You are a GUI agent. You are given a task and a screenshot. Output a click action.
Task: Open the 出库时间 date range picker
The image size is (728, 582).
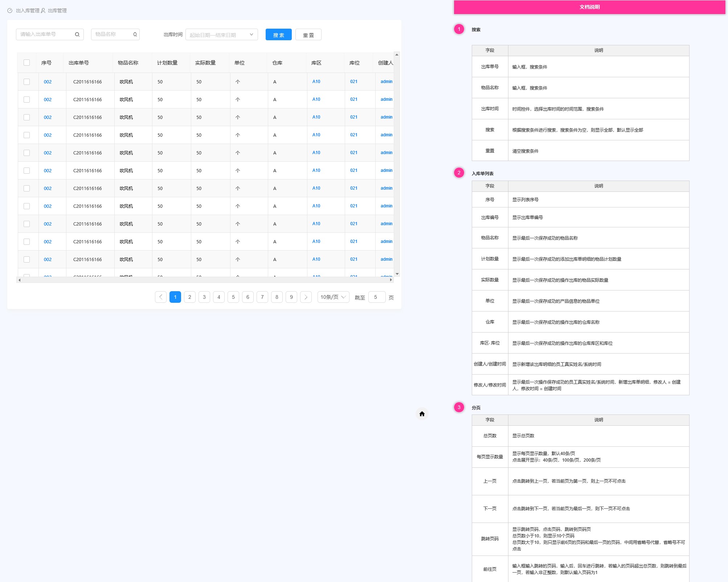(221, 34)
